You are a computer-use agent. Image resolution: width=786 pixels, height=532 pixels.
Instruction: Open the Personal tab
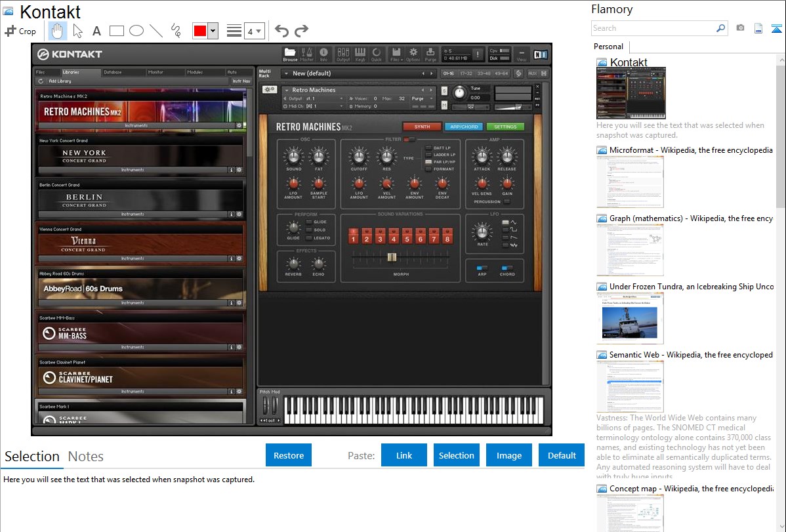tap(608, 47)
